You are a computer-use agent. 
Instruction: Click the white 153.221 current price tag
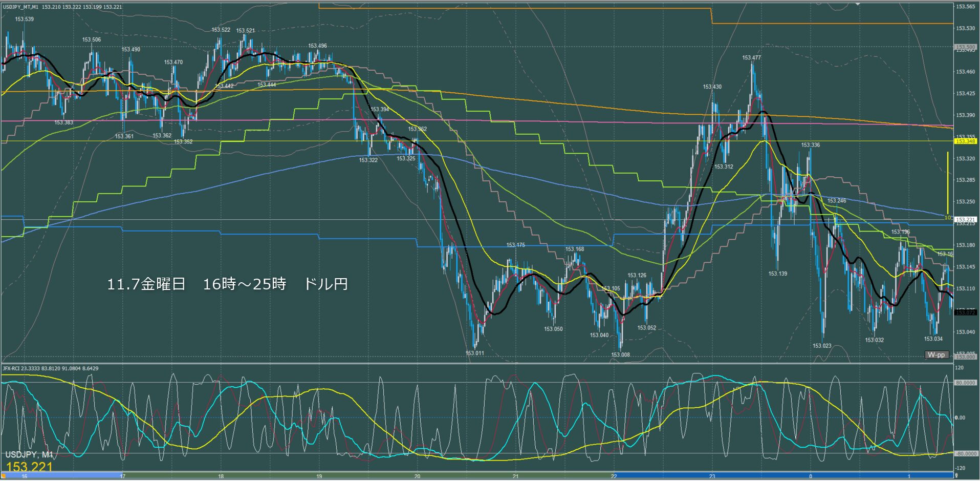(x=965, y=219)
